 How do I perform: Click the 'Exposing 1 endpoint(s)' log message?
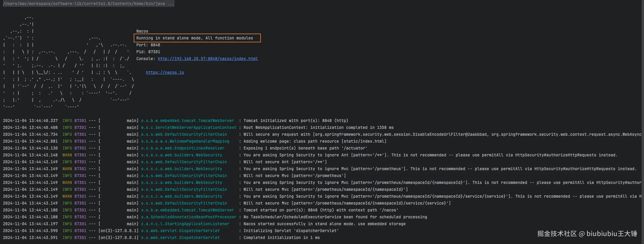[x=305, y=148]
